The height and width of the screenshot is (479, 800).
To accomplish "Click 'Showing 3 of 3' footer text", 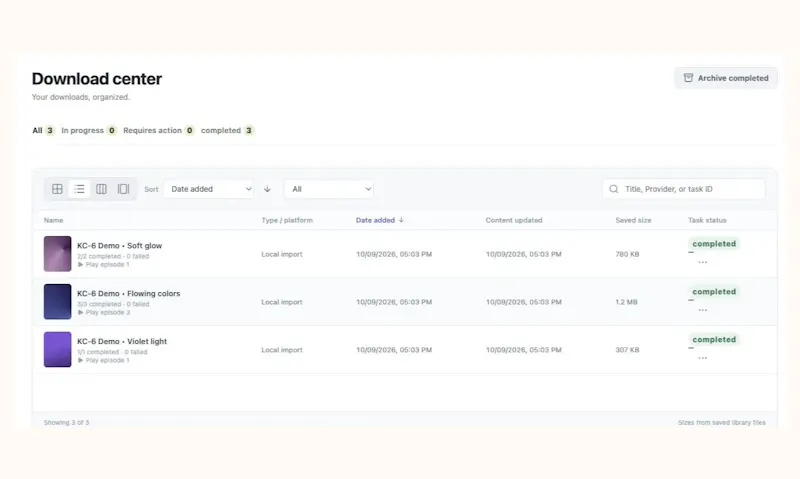I will coord(66,423).
